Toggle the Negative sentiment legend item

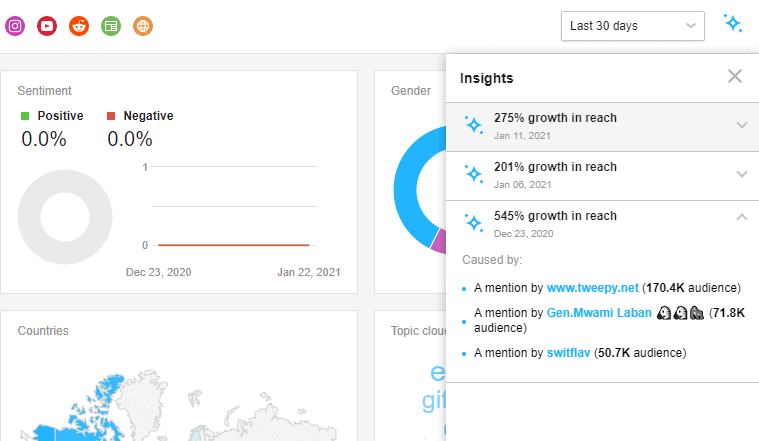[x=140, y=116]
